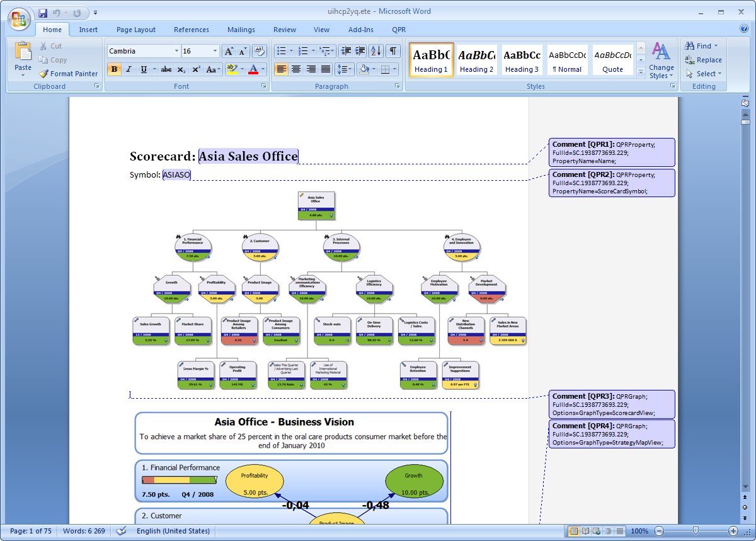The image size is (756, 541).
Task: Click the Redo icon in title bar
Action: coord(77,13)
